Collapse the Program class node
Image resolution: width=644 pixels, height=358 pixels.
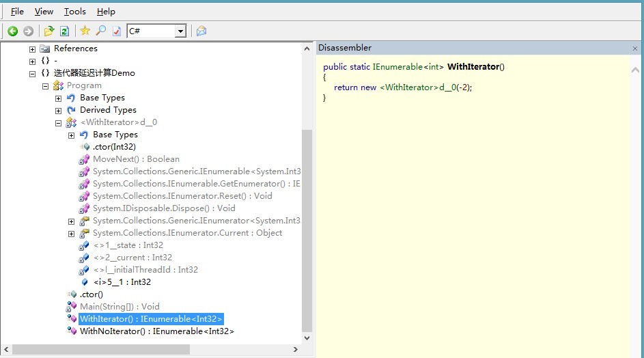[46, 86]
